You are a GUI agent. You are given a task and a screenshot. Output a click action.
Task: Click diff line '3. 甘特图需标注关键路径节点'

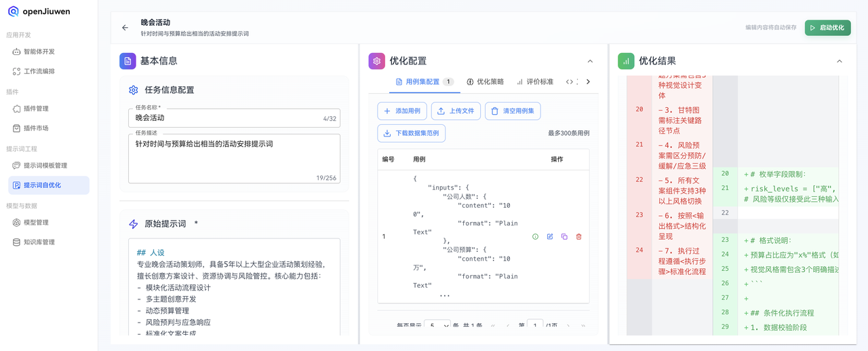683,120
